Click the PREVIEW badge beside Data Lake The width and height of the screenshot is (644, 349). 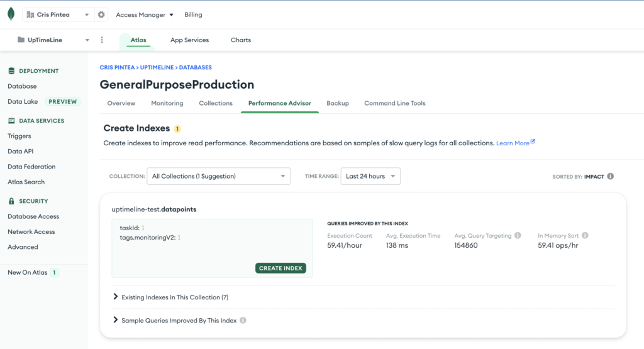click(x=62, y=101)
